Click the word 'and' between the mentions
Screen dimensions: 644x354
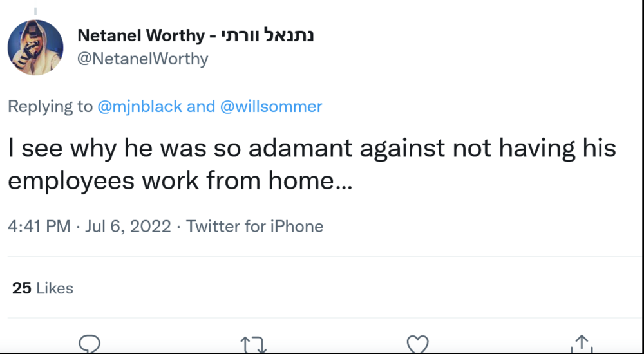pos(200,106)
